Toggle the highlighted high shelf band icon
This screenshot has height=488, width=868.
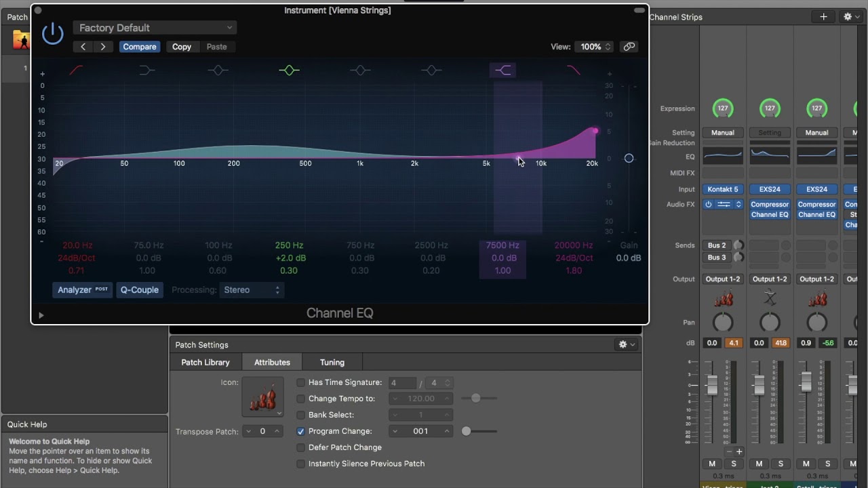coord(502,70)
